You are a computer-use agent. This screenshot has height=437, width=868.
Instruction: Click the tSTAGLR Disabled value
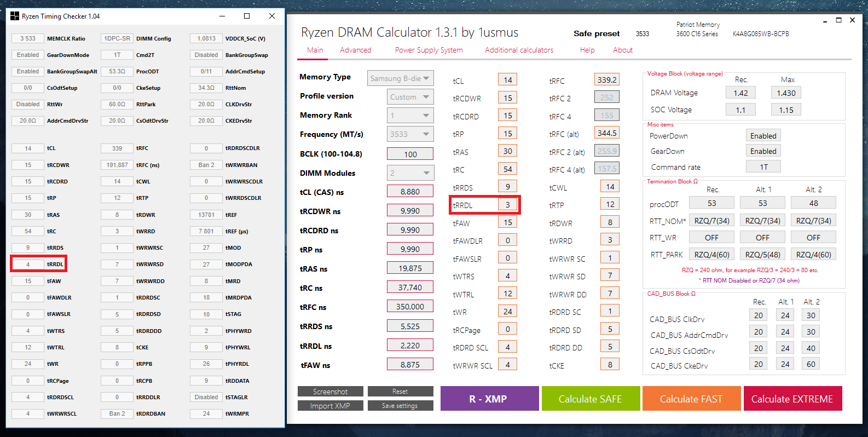tap(206, 397)
